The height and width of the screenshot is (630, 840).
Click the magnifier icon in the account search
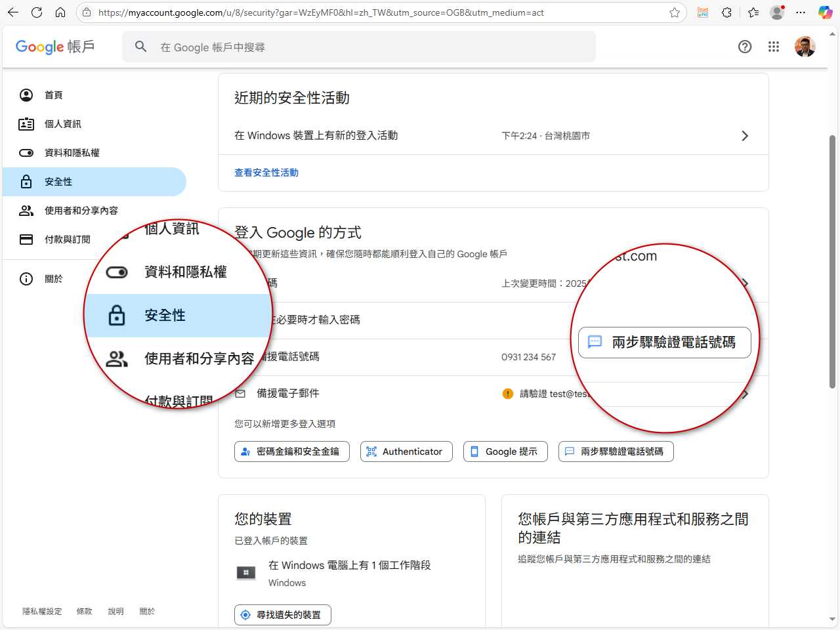(140, 47)
